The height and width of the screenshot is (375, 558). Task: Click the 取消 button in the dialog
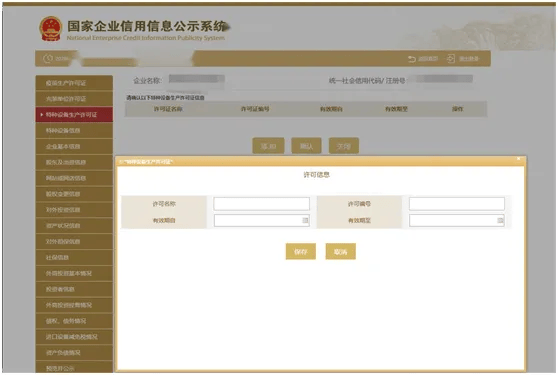[x=340, y=252]
